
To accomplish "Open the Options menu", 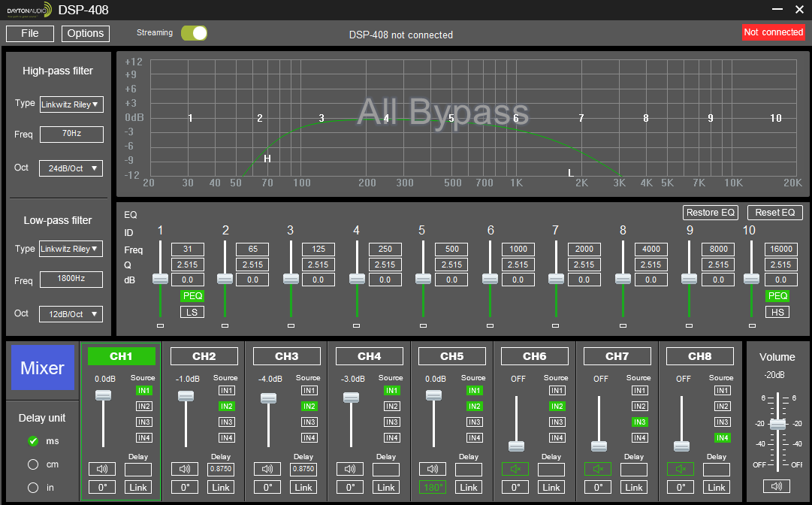I will [86, 34].
